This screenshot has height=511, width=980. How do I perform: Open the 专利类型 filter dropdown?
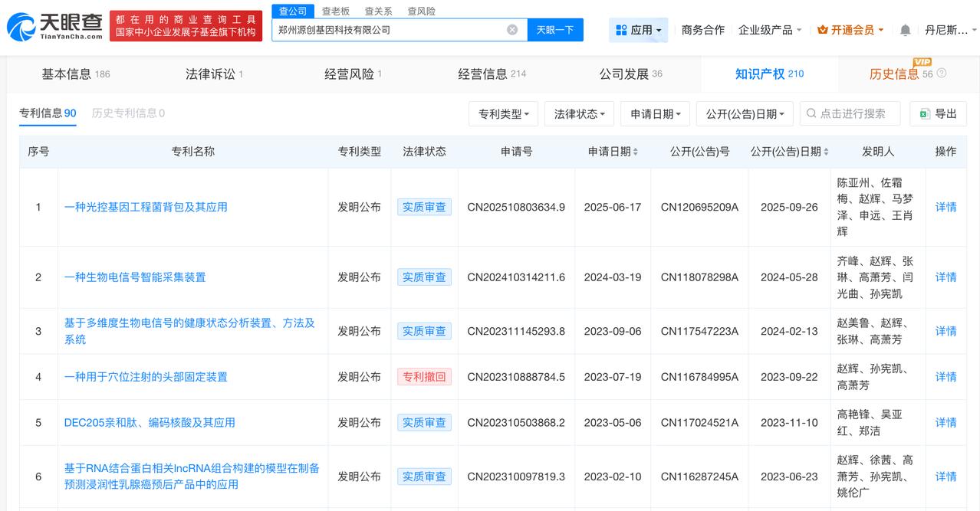point(503,113)
